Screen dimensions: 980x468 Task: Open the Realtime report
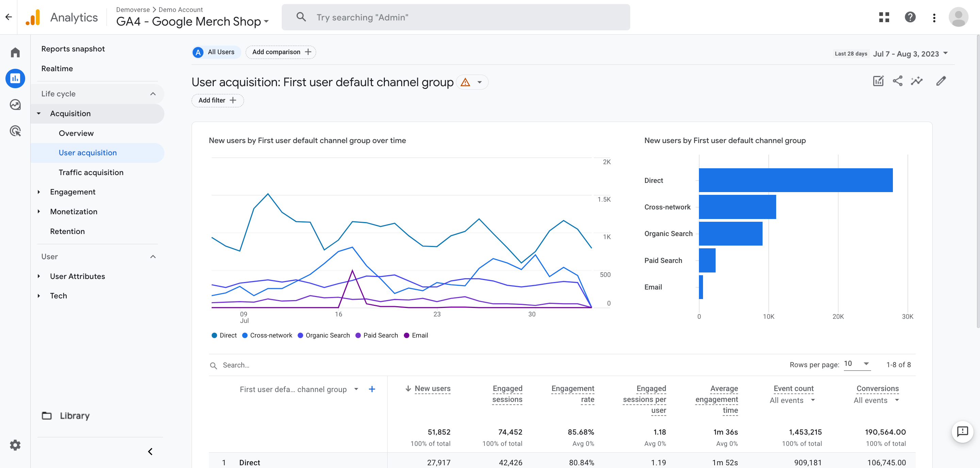[x=57, y=68]
